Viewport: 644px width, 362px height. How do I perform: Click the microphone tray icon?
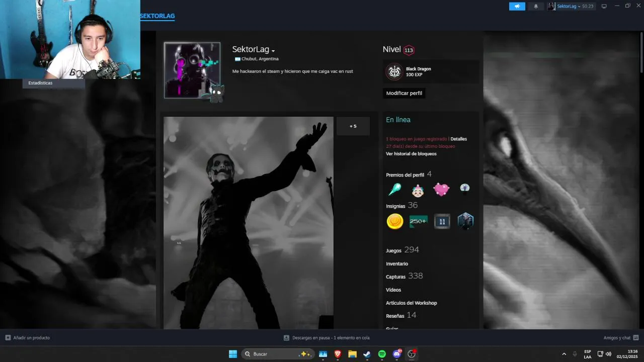[575, 354]
